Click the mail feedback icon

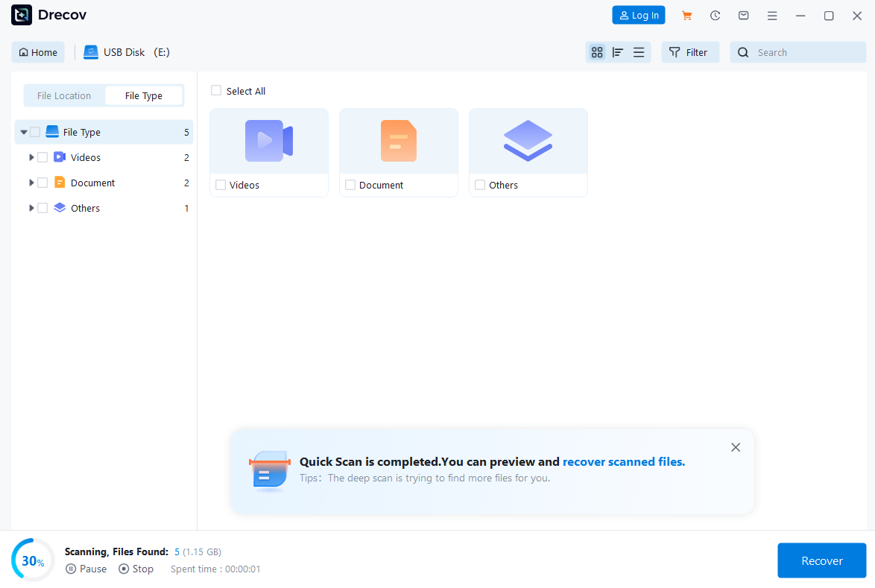coord(743,16)
